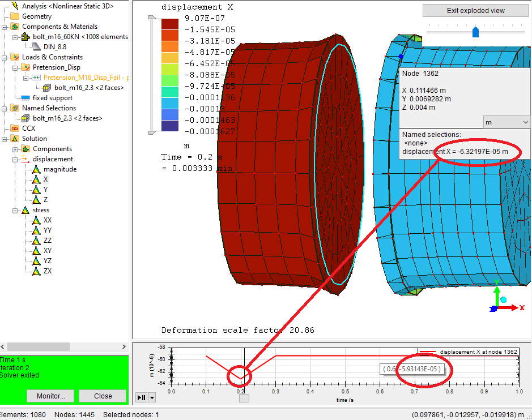
Task: Select the displacement magnitude result icon
Action: [36, 169]
